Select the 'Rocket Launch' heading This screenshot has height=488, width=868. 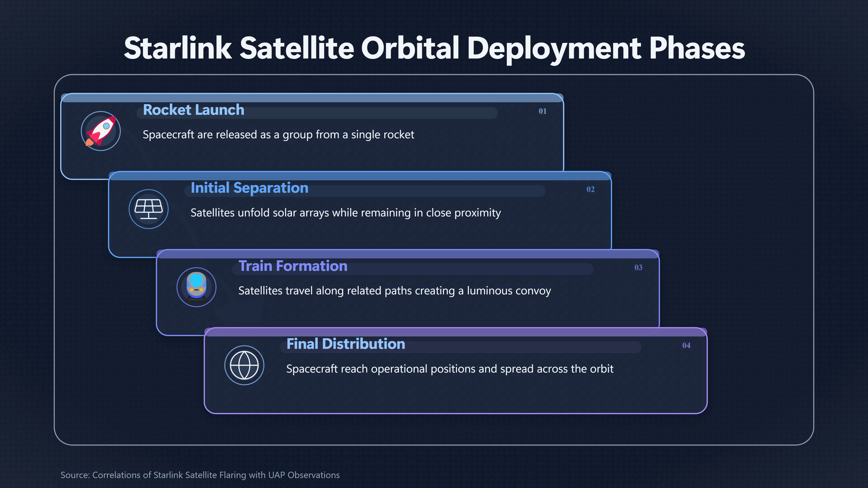(x=194, y=110)
